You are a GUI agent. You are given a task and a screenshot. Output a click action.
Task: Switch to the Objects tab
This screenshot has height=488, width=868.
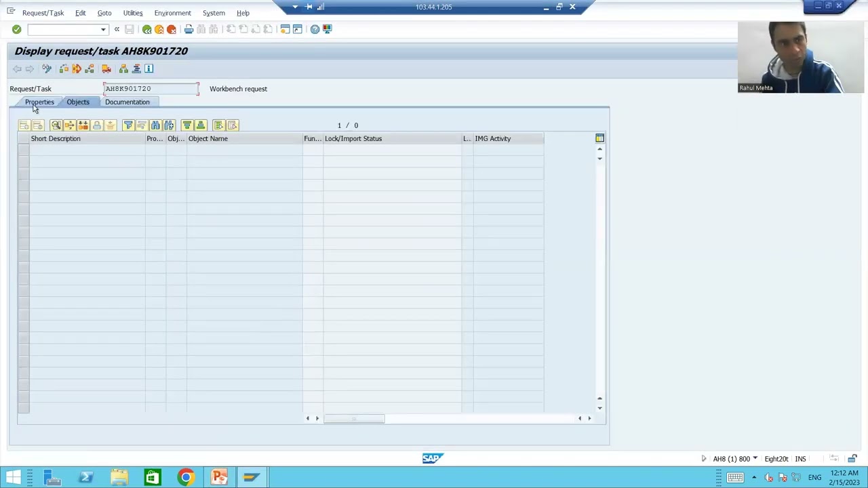pos(78,102)
